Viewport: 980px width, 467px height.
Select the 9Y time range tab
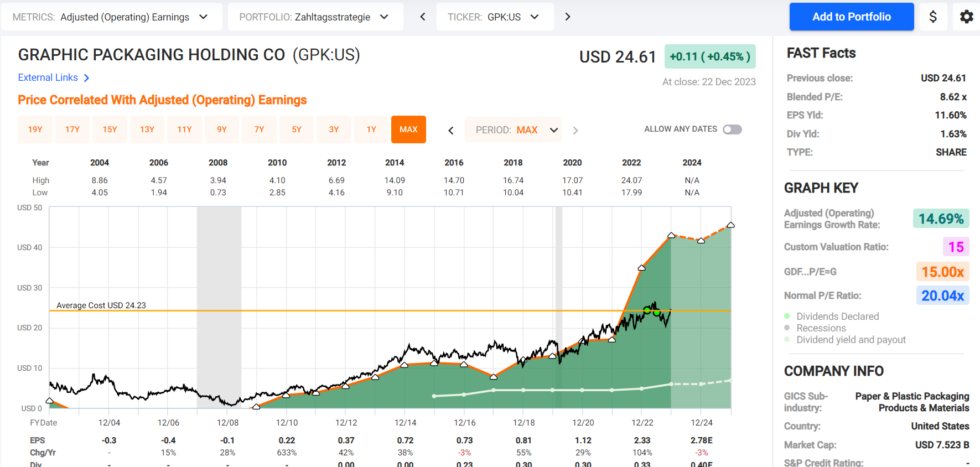[222, 129]
